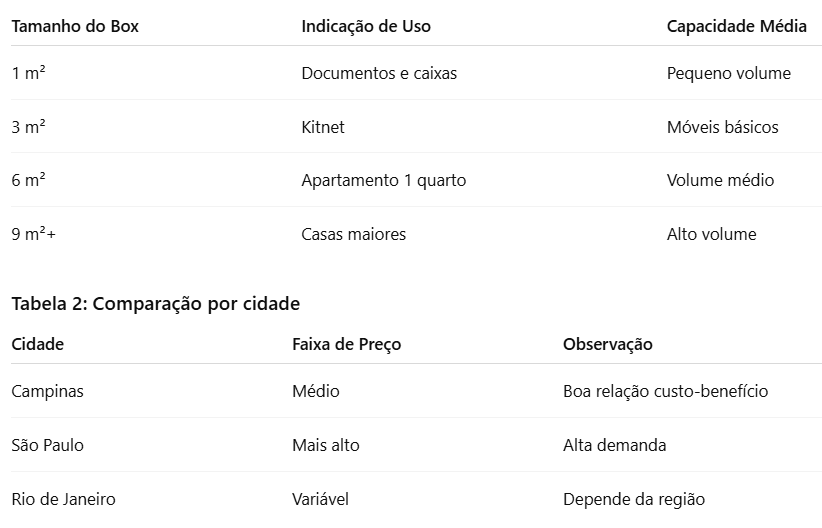Select the "Indicação de Uso" header
Image resolution: width=822 pixels, height=528 pixels.
[x=366, y=27]
